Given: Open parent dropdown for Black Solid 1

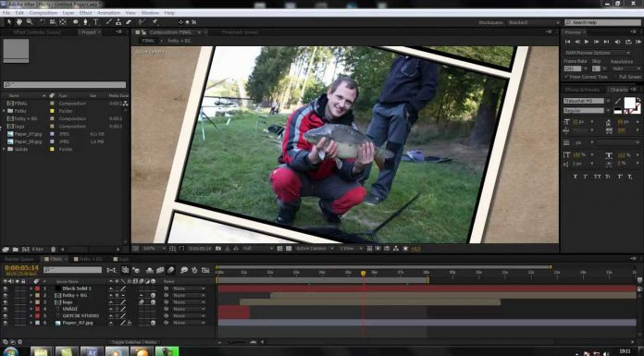Looking at the screenshot, I should point(189,288).
